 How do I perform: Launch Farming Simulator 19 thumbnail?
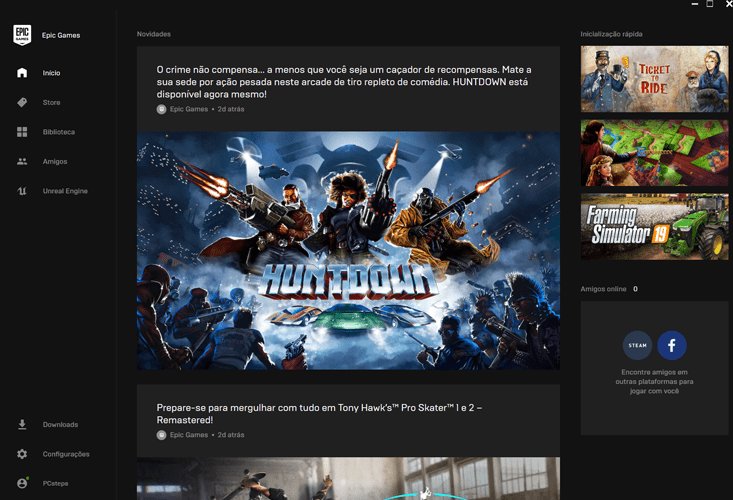pos(654,227)
